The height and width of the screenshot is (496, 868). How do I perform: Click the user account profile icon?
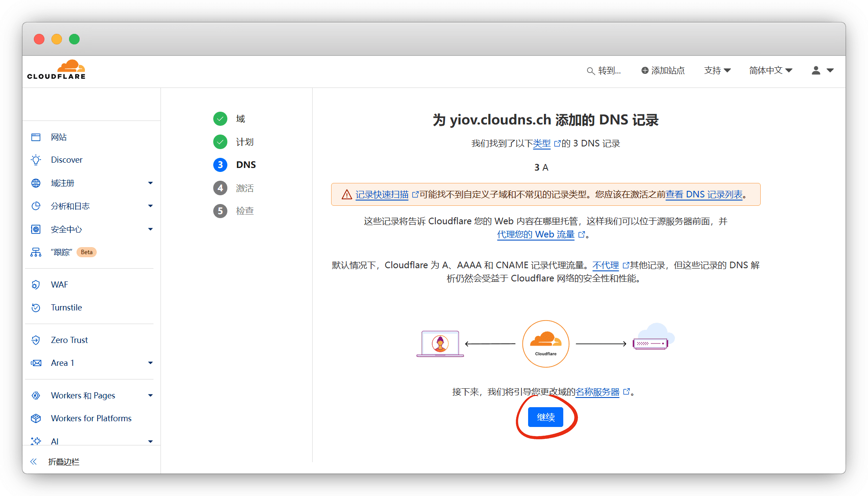(x=816, y=70)
